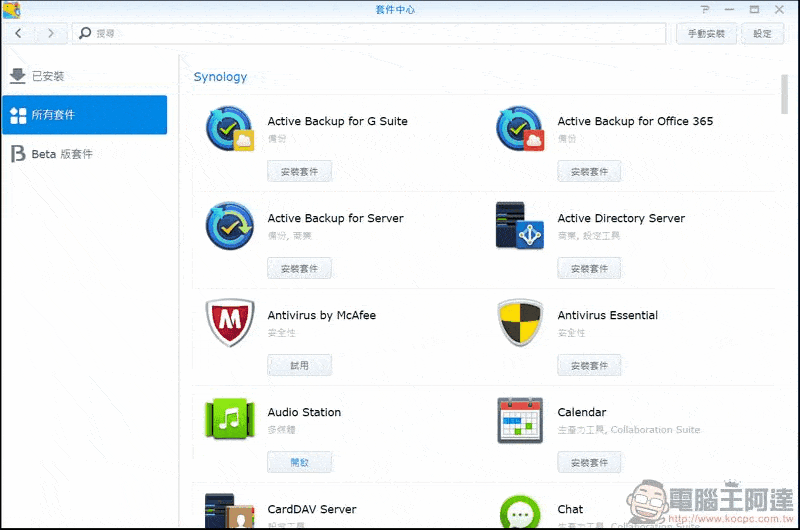
Task: Open the Active Backup for Server icon
Action: [229, 226]
